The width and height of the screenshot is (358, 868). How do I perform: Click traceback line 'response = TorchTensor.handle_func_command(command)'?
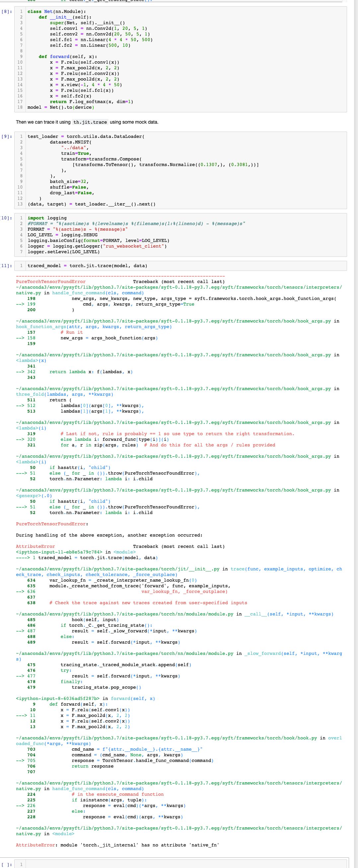coord(142,760)
